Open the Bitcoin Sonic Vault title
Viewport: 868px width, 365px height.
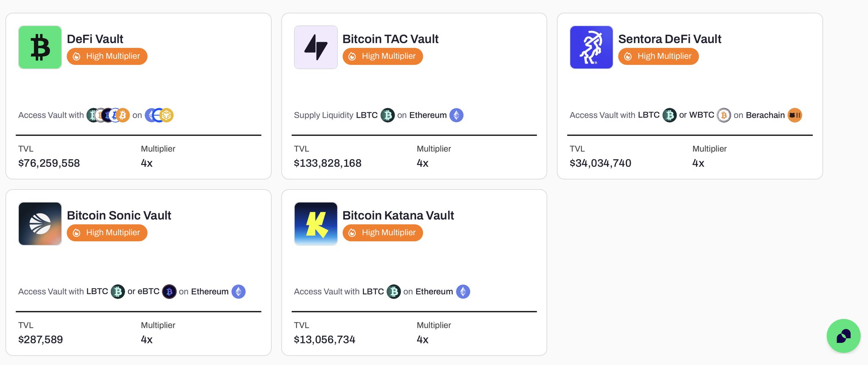point(119,216)
